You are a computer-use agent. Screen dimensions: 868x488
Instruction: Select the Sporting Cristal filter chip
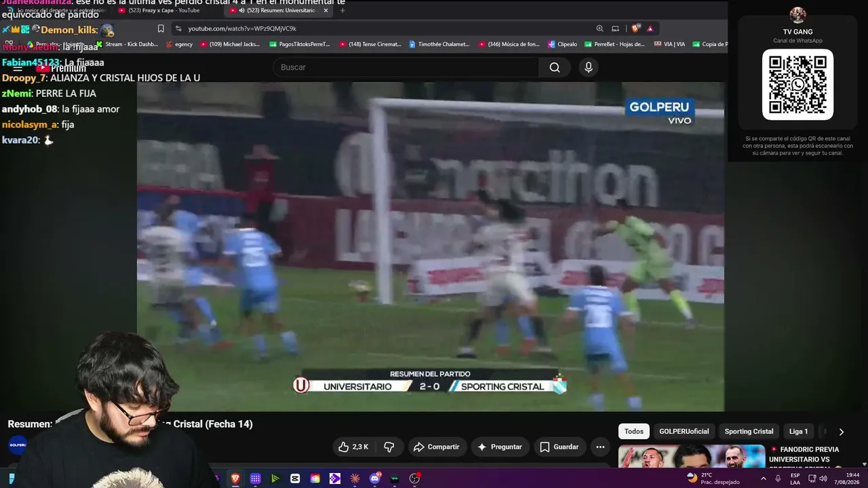click(x=749, y=432)
